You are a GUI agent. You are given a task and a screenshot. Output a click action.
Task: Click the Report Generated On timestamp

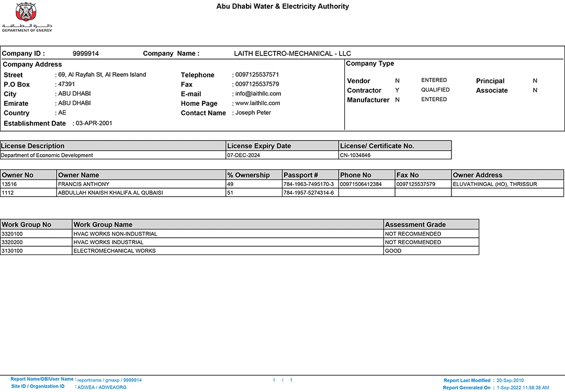[x=522, y=388]
